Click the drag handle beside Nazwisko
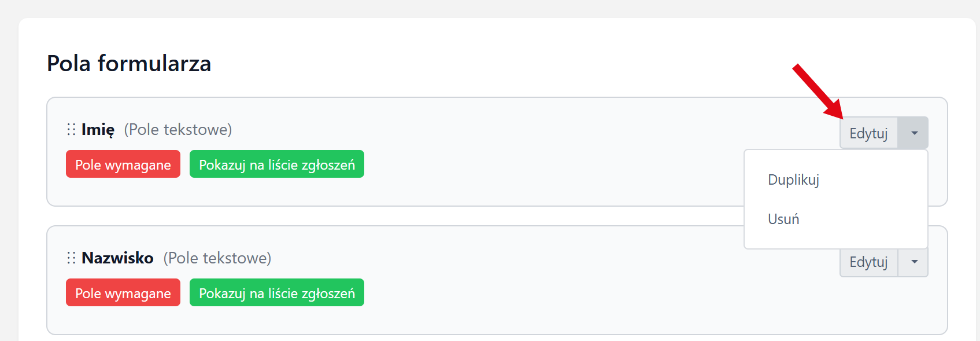The width and height of the screenshot is (980, 341). coord(71,258)
